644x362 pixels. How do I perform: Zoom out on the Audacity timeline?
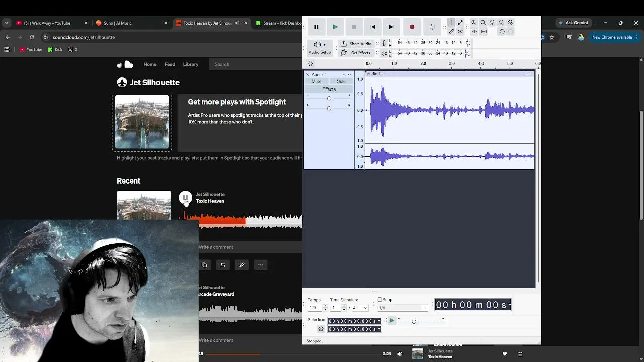coord(483,23)
